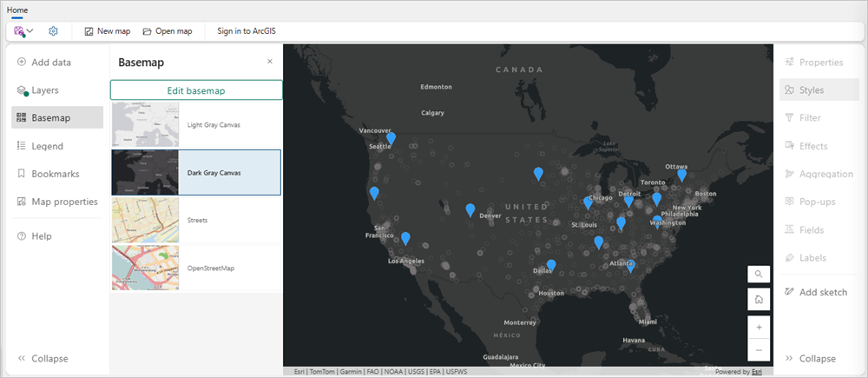Open Labels in the right sidebar
Screen dimensions: 868x378
coord(819,258)
